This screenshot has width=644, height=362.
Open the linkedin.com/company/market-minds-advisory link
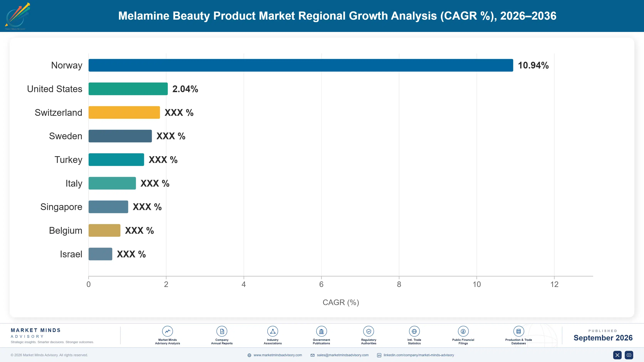click(418, 355)
